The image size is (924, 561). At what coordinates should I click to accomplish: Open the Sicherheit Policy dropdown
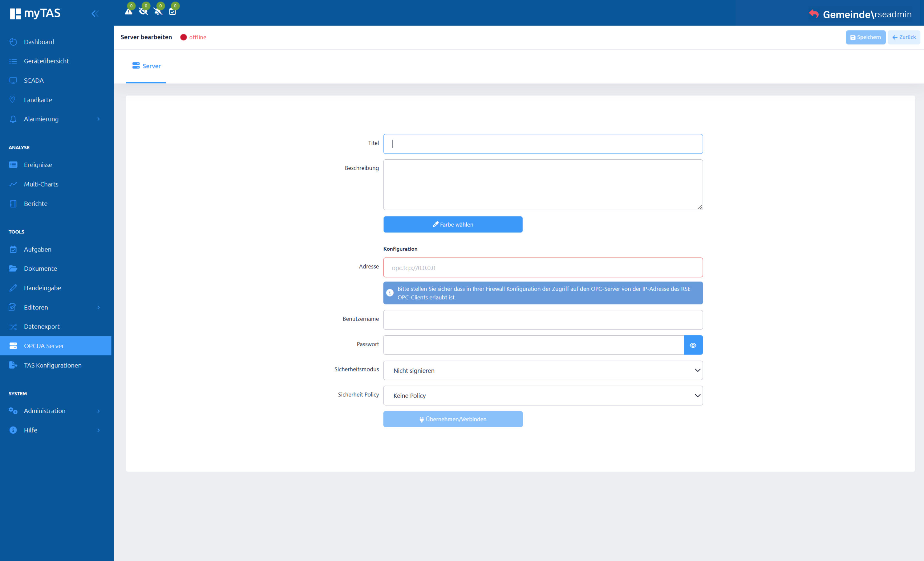coord(543,395)
